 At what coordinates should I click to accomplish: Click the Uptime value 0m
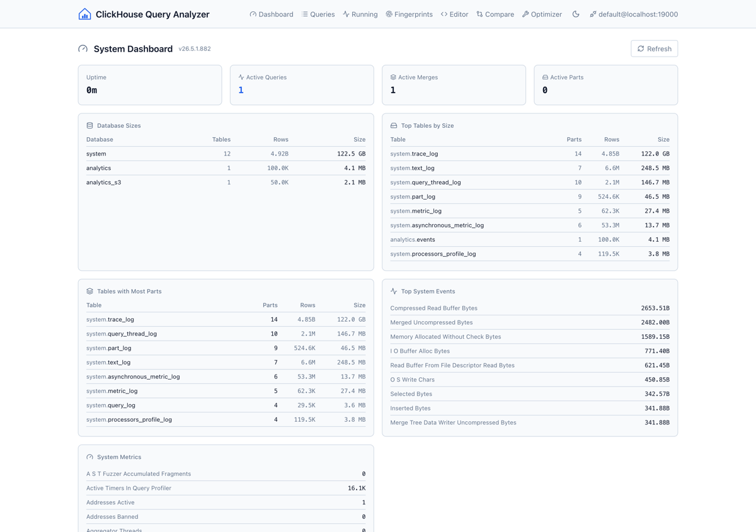click(x=92, y=90)
